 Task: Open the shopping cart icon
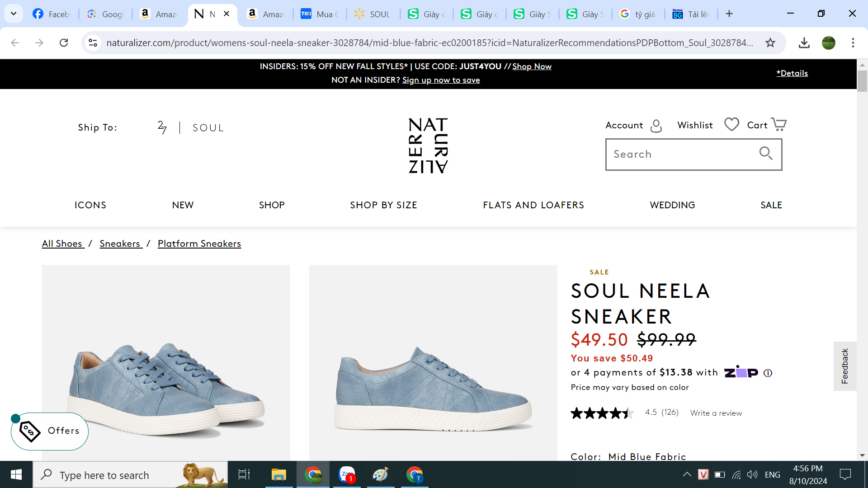(778, 124)
